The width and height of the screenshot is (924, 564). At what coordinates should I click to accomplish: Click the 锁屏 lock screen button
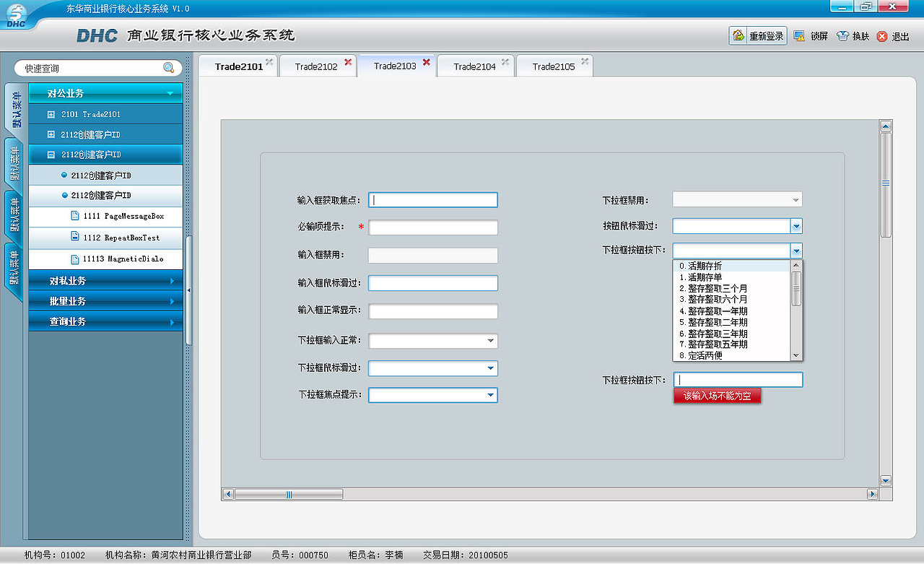point(811,36)
